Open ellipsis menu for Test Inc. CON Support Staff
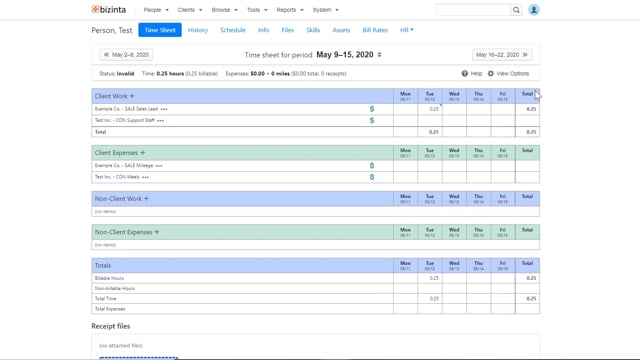 (x=160, y=121)
